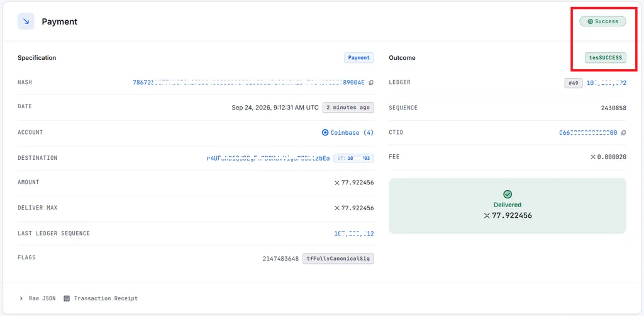The width and height of the screenshot is (644, 316).
Task: Open the transaction hash link
Action: tap(248, 82)
